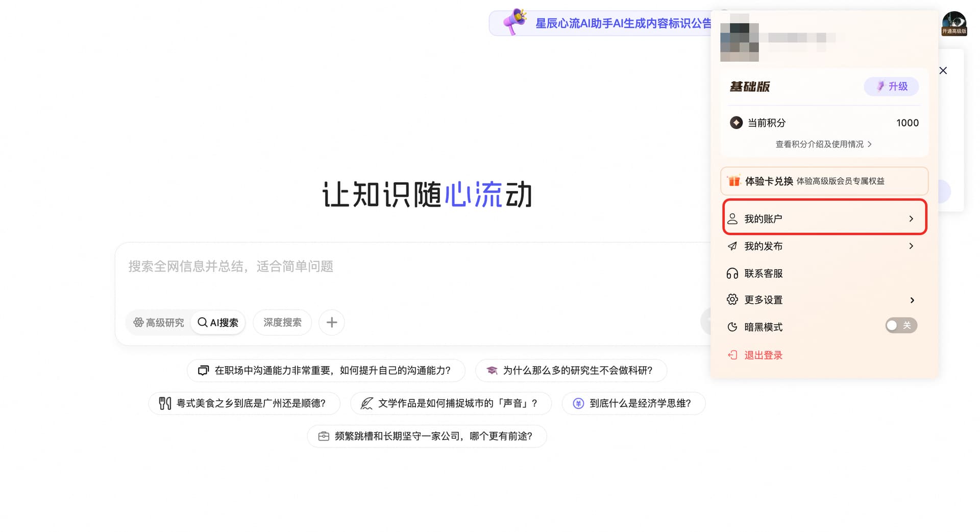Click the plus icon beside 深度搜索
The width and height of the screenshot is (980, 532).
[331, 322]
